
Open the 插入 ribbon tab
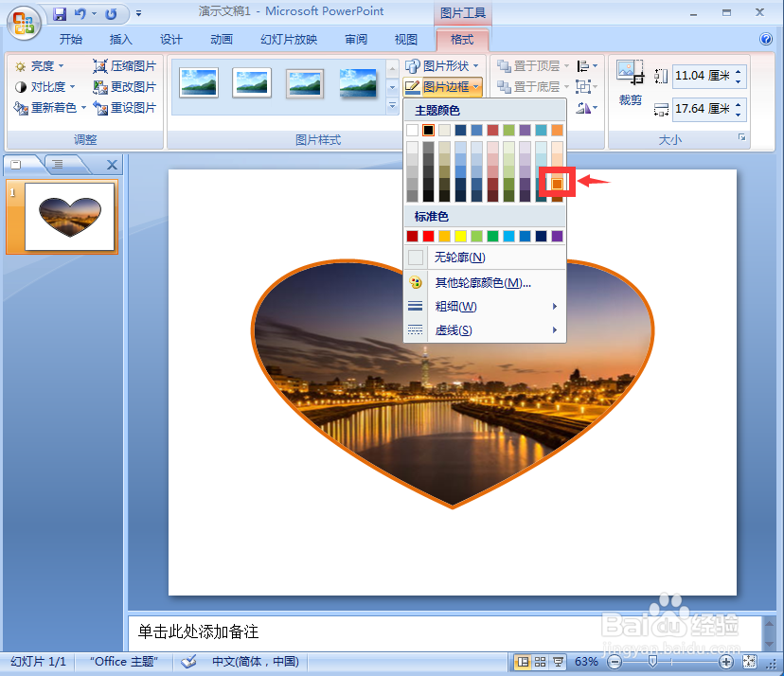120,39
